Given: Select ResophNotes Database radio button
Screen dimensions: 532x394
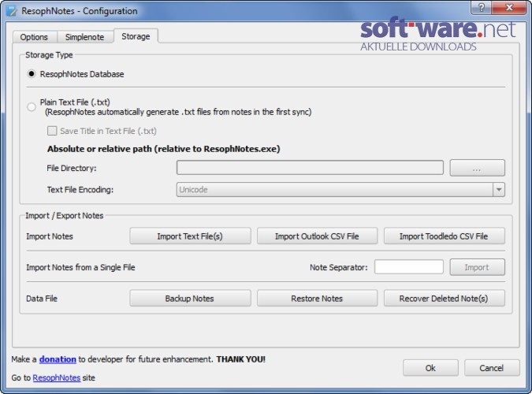Looking at the screenshot, I should pyautogui.click(x=32, y=73).
